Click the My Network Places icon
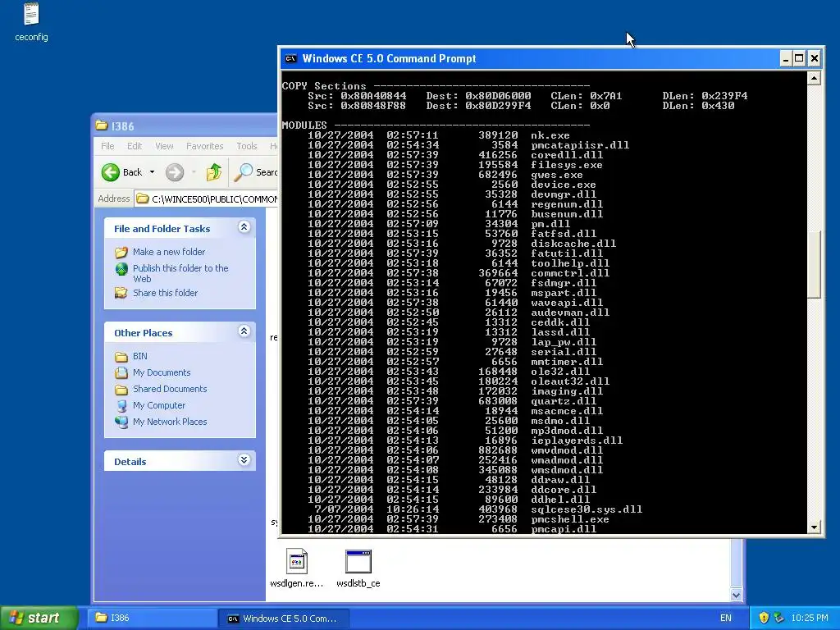The image size is (840, 630). point(121,422)
